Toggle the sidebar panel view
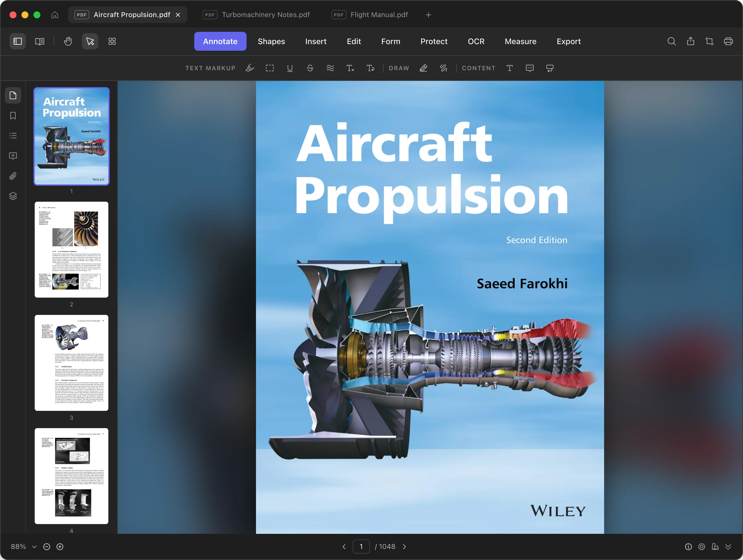 click(17, 41)
